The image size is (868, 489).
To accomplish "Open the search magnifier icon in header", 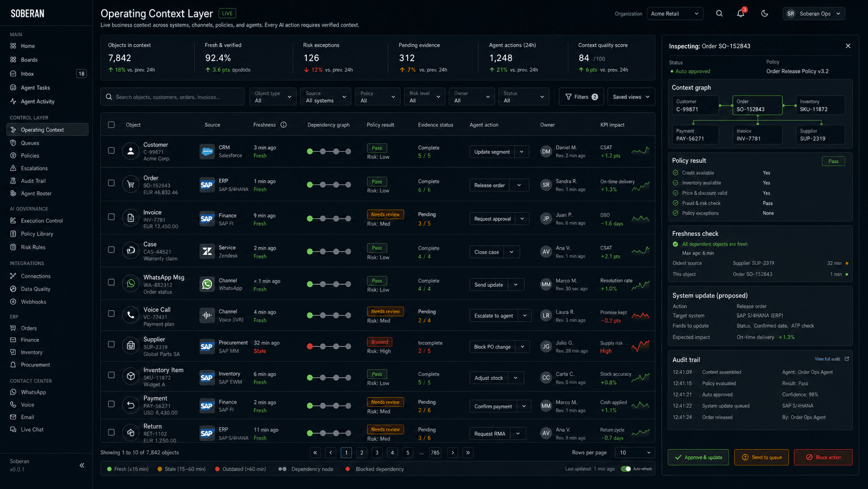I will 719,14.
